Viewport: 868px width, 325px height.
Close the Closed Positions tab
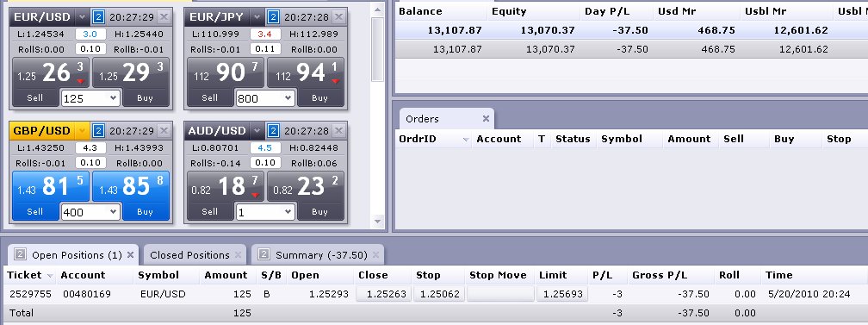coord(238,255)
